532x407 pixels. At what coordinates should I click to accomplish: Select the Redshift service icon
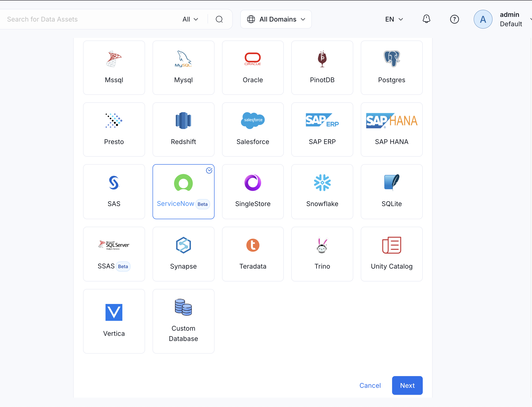click(x=183, y=120)
